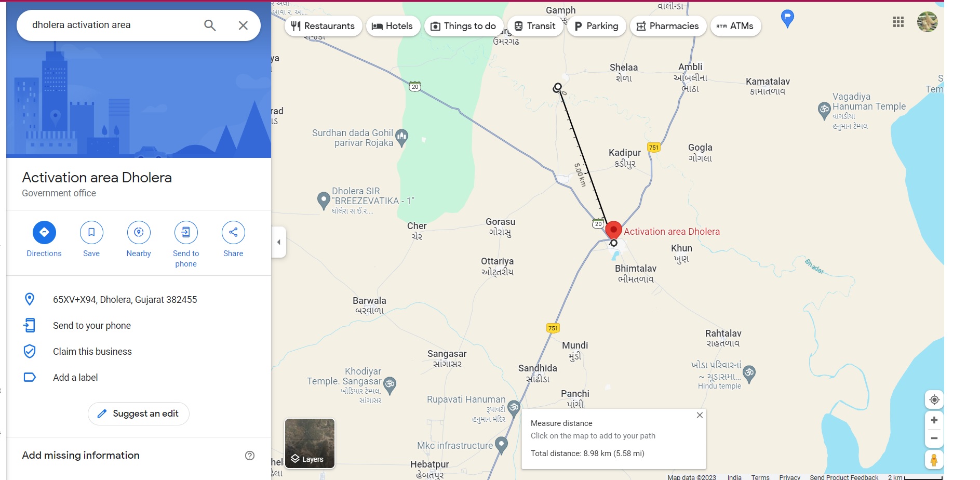Click the 'Government office' category text
Image resolution: width=980 pixels, height=480 pixels.
pyautogui.click(x=59, y=193)
